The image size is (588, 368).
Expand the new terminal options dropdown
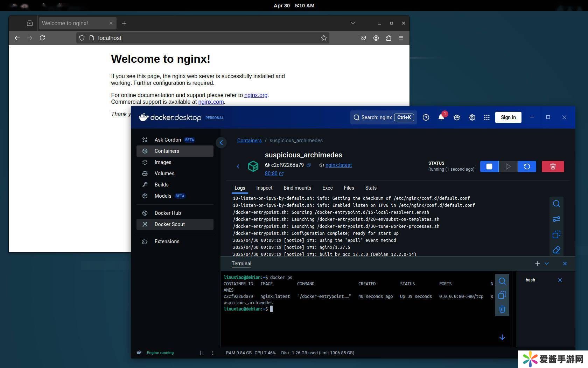tap(547, 264)
